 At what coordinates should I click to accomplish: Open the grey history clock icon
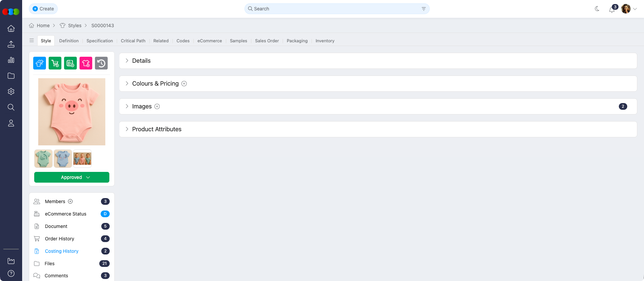point(101,63)
